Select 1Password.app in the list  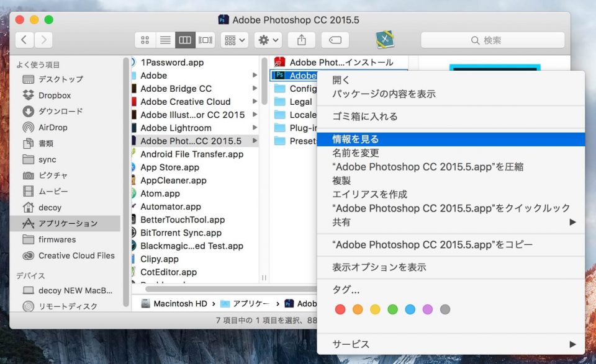[195, 62]
